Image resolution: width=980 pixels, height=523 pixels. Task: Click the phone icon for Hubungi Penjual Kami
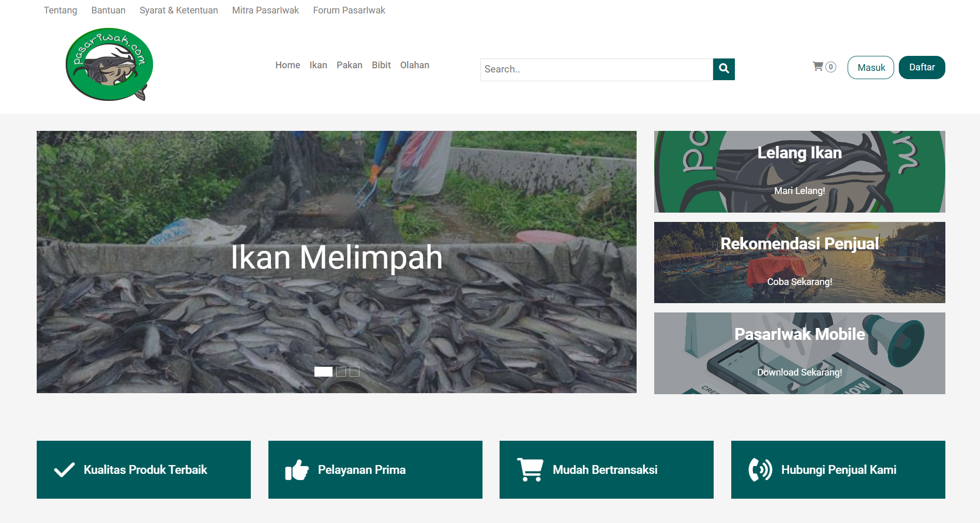click(760, 470)
